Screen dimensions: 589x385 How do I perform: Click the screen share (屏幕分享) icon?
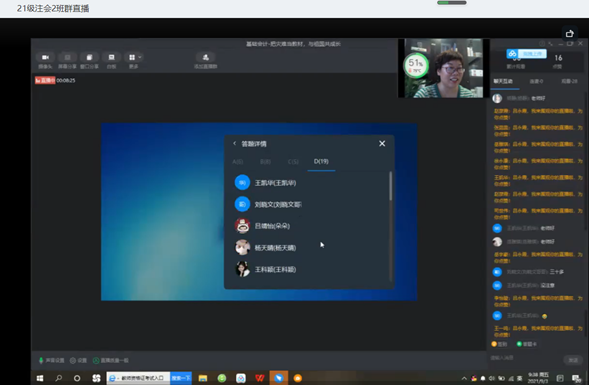coord(67,57)
